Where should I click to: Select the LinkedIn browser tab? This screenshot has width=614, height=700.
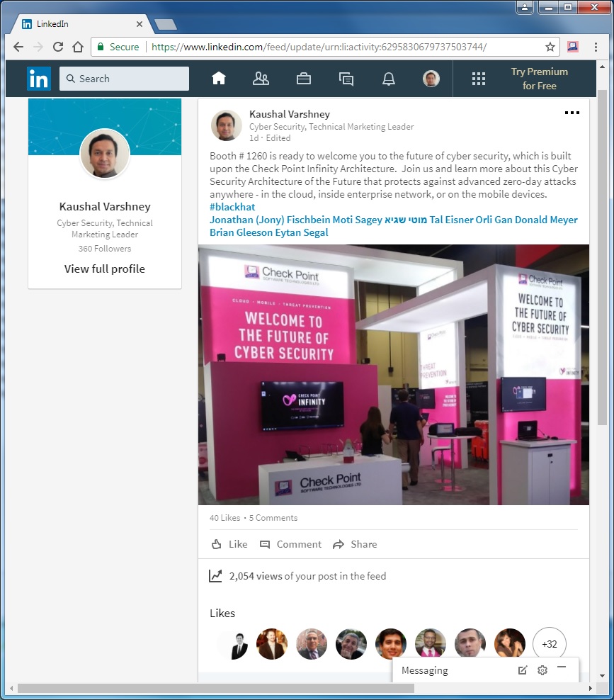(83, 24)
